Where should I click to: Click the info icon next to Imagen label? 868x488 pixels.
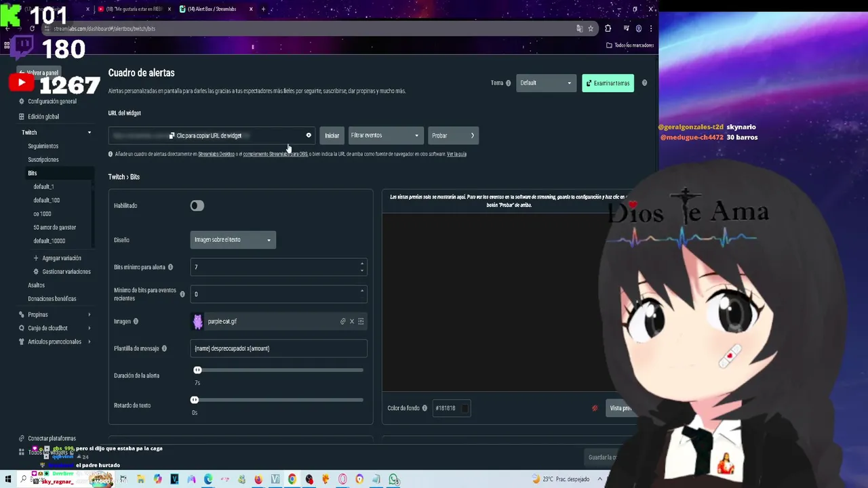(x=136, y=321)
